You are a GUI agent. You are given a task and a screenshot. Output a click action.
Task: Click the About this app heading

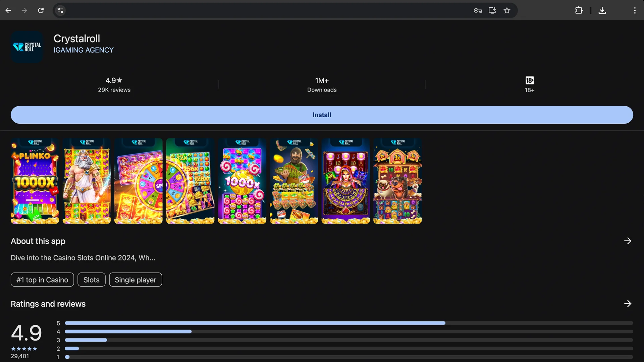pos(38,241)
